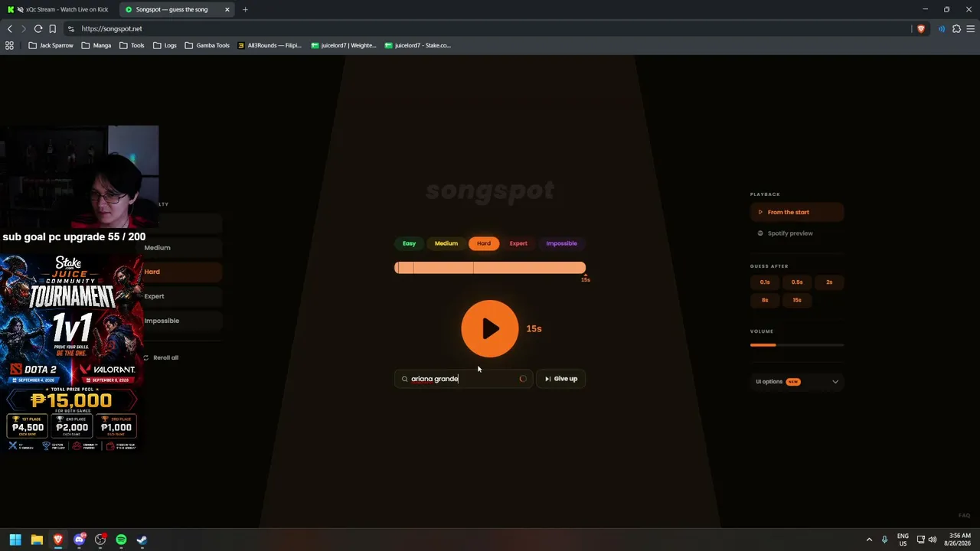Select the Impossible tab above the progress bar
980x551 pixels.
[561, 243]
